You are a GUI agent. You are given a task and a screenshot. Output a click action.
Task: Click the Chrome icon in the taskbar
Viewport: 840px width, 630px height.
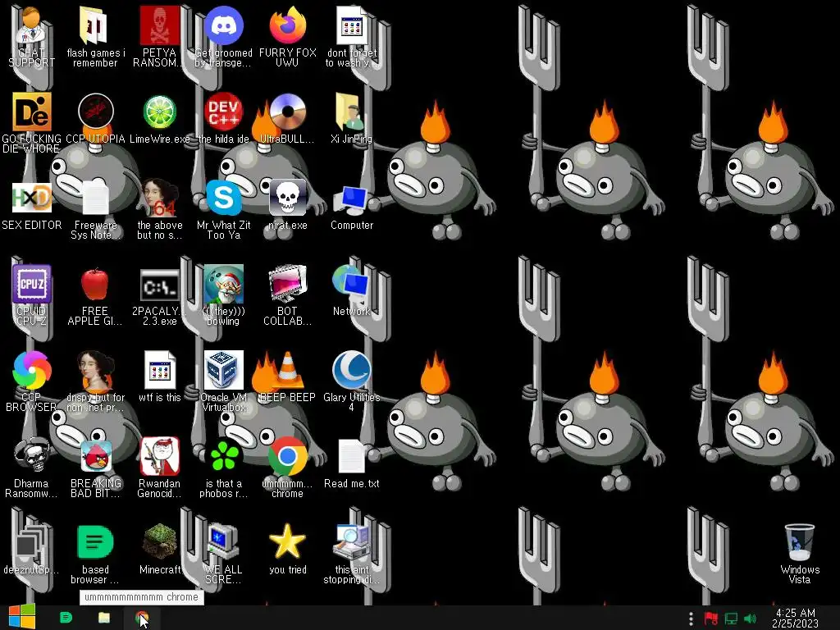tap(142, 617)
